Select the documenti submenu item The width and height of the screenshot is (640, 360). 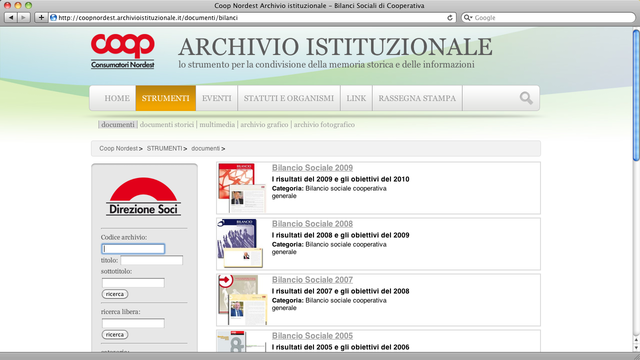tap(118, 124)
